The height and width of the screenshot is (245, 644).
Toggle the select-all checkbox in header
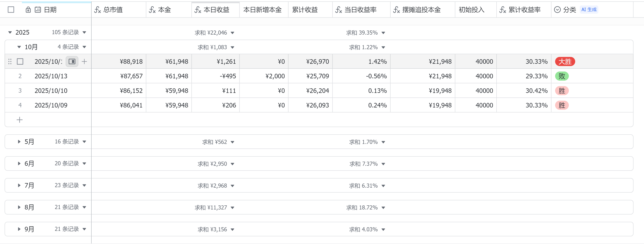[x=11, y=10]
